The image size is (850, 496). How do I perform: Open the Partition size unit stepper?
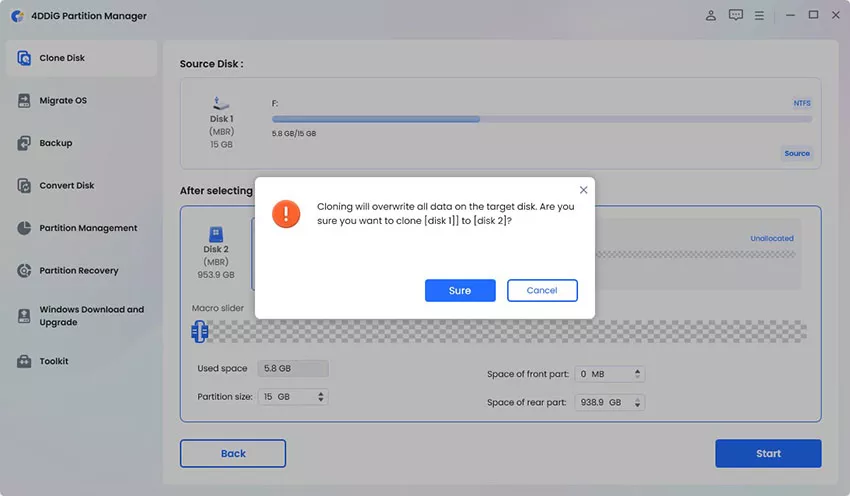pyautogui.click(x=320, y=397)
